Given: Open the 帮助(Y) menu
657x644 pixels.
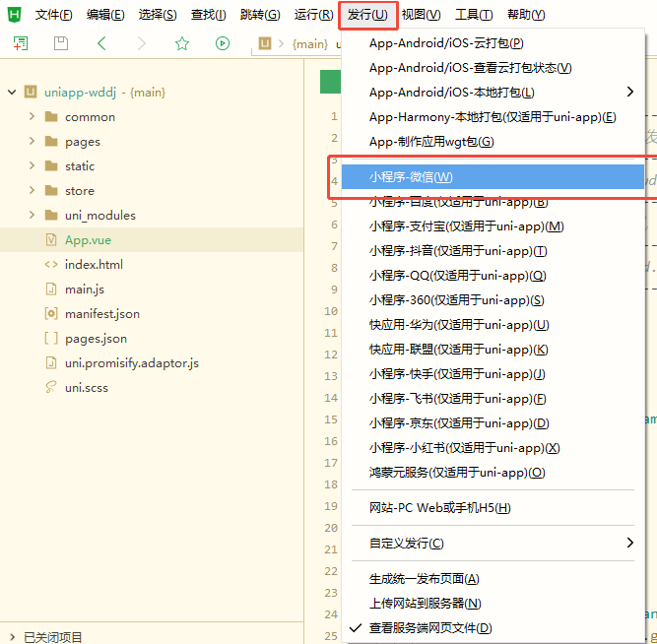Looking at the screenshot, I should (x=526, y=15).
